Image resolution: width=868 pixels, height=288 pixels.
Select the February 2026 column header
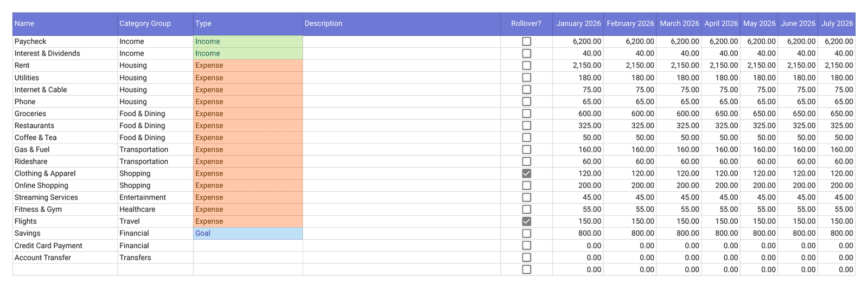[x=630, y=24]
